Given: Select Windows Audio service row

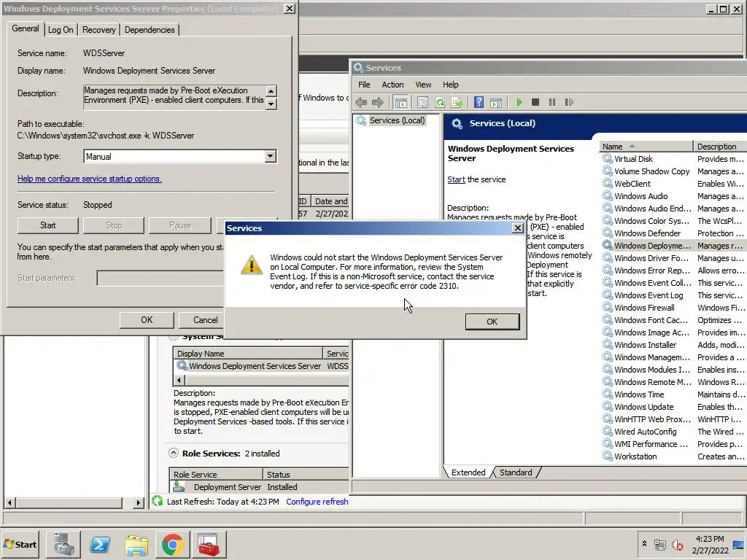Looking at the screenshot, I should tap(673, 196).
